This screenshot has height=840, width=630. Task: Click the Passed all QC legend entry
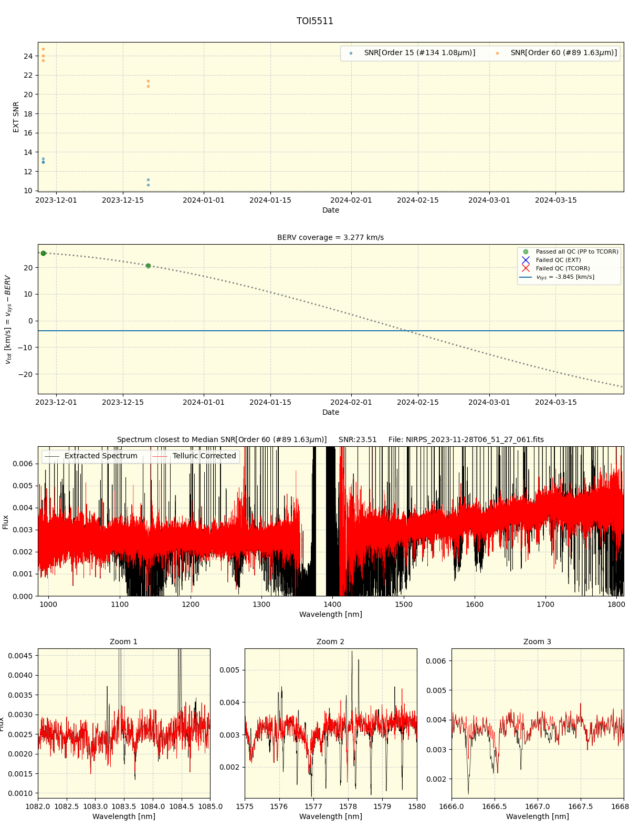point(570,251)
